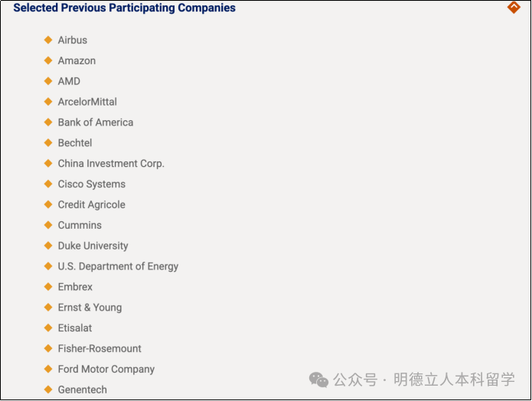Select Fisher-Rosemount in the company list
Viewport: 532px width, 401px height.
[100, 348]
